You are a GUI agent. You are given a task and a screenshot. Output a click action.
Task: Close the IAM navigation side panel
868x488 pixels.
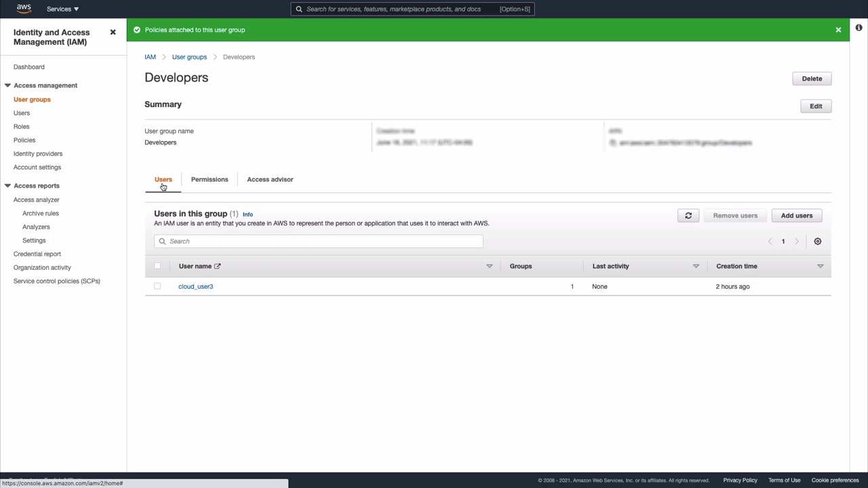113,33
